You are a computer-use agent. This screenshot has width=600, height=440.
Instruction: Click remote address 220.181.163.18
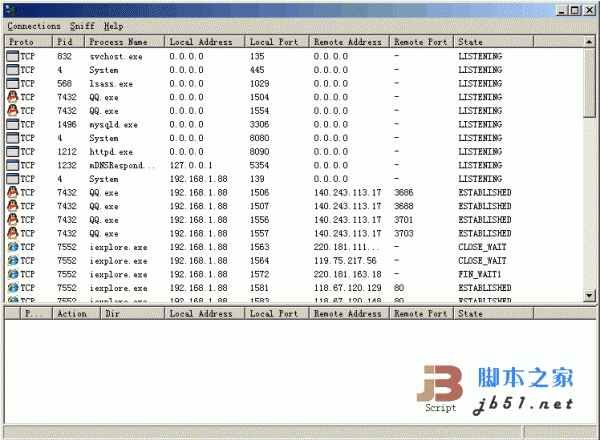pyautogui.click(x=347, y=274)
